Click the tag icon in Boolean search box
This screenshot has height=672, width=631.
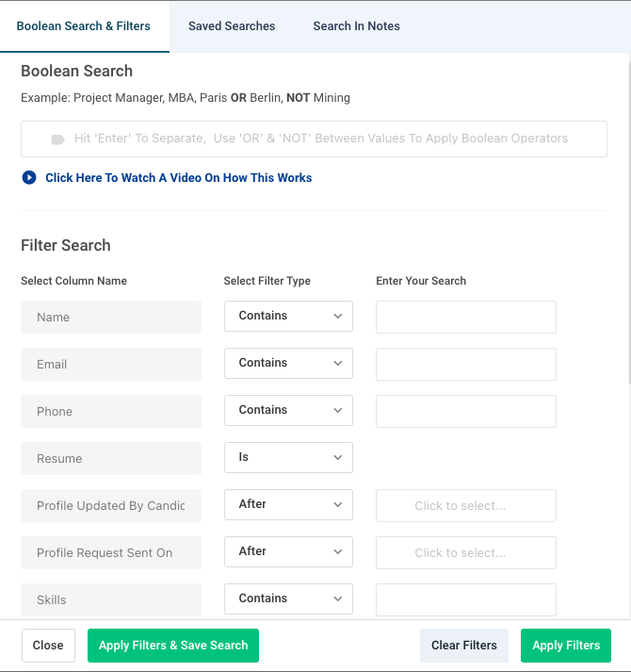pyautogui.click(x=57, y=139)
